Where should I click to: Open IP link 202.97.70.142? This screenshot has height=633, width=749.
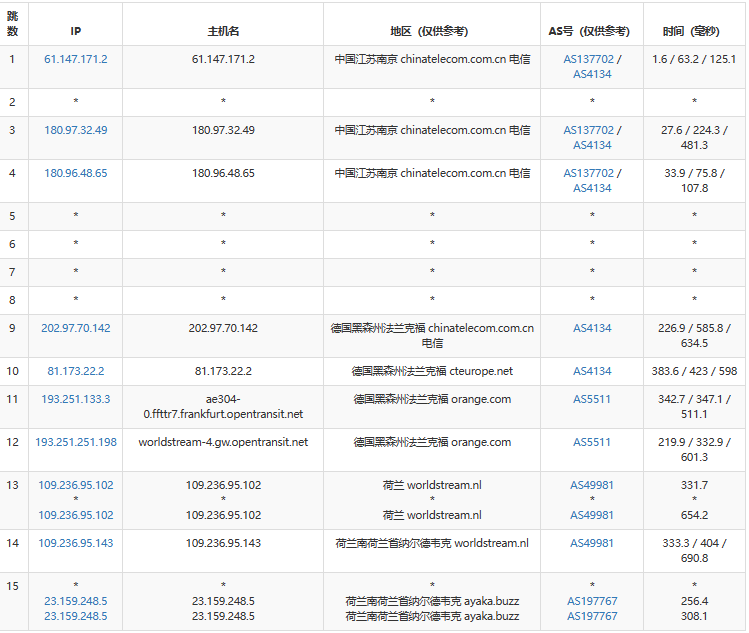(75, 328)
